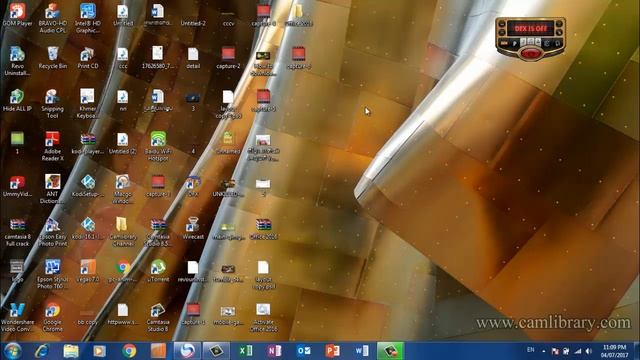Open the Recycle Bin
The height and width of the screenshot is (360, 640).
coord(53,58)
